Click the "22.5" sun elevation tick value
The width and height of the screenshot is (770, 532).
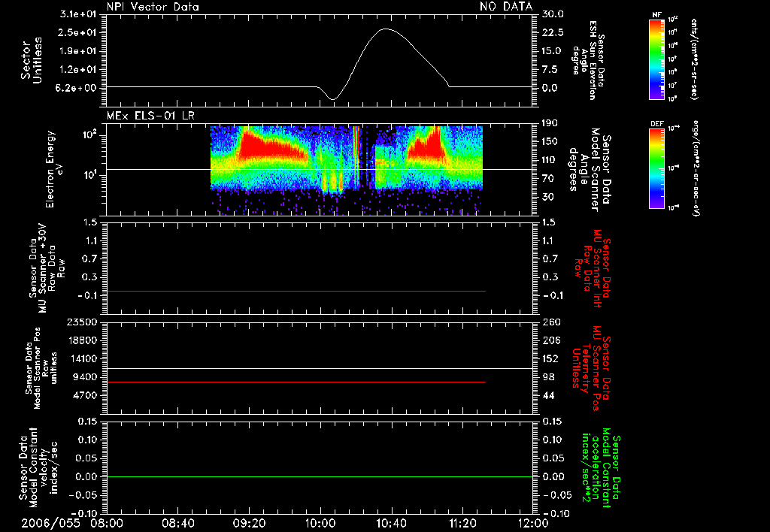coord(553,33)
